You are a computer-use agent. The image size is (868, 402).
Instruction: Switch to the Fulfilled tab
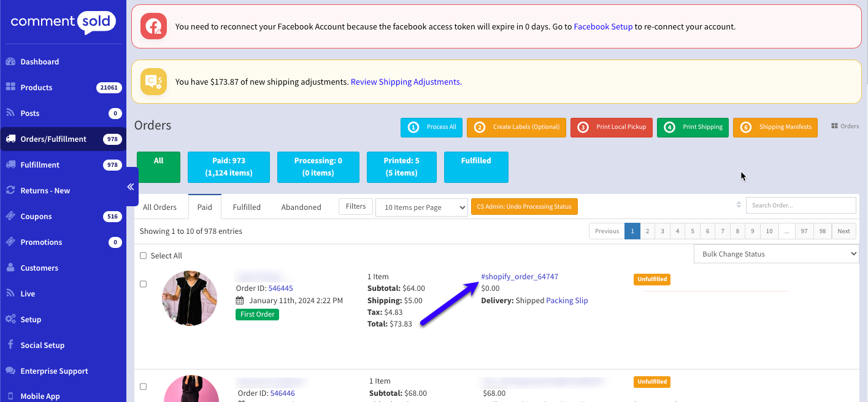pyautogui.click(x=247, y=207)
